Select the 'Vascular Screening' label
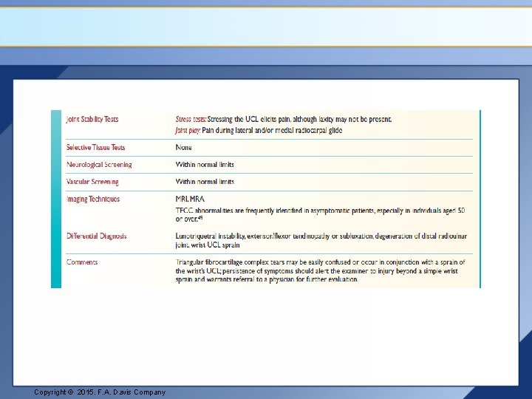This screenshot has height=399, width=532. [92, 182]
